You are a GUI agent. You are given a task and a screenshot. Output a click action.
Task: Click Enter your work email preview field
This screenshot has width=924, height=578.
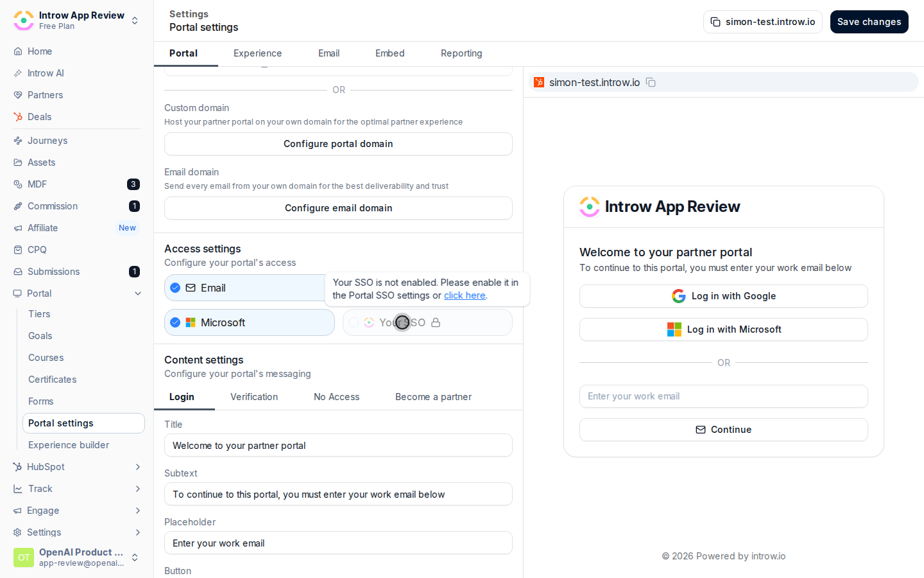[x=723, y=396]
